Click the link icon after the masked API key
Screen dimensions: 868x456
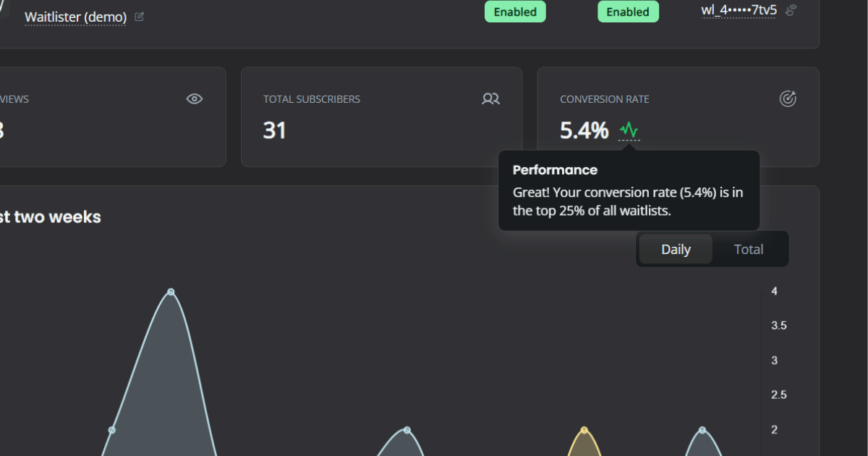coord(788,11)
